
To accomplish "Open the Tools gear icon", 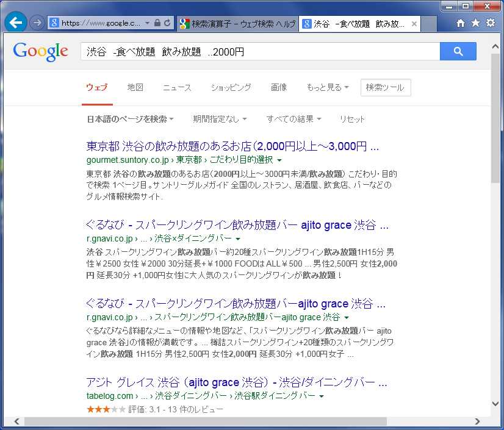I will [490, 23].
